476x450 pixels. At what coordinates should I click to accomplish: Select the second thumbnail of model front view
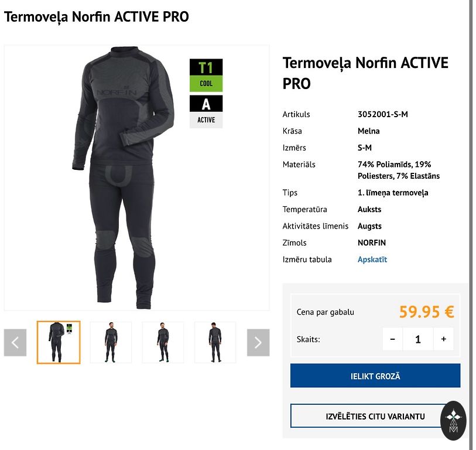[111, 342]
